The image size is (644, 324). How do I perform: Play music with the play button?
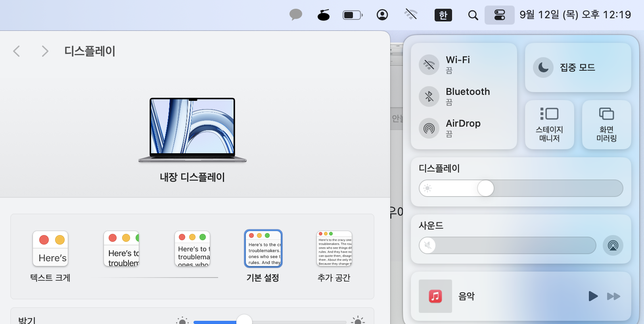pos(593,296)
